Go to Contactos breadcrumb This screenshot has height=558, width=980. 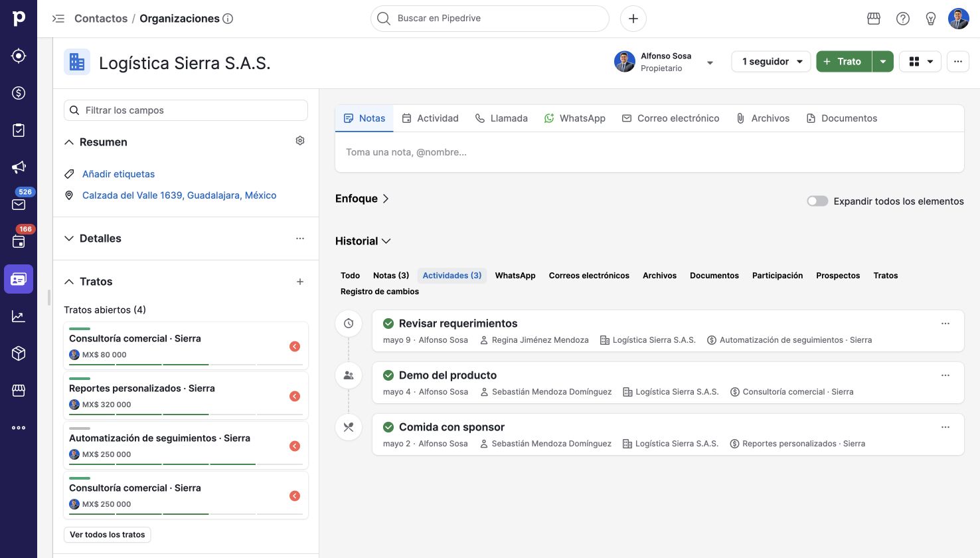pyautogui.click(x=101, y=19)
